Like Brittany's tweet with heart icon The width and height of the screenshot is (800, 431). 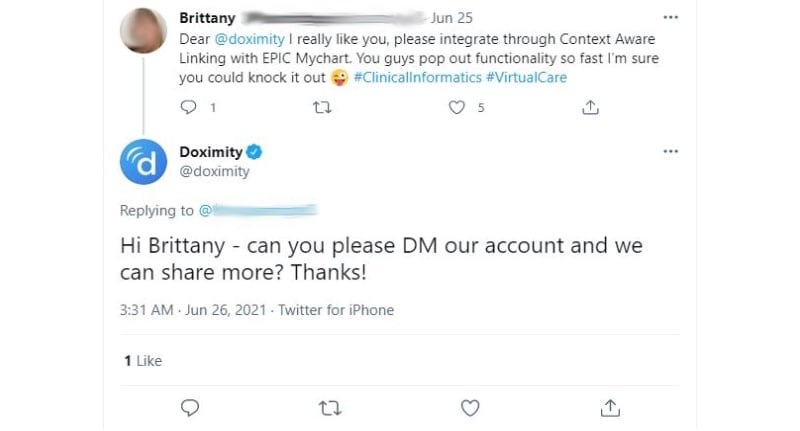coord(457,107)
